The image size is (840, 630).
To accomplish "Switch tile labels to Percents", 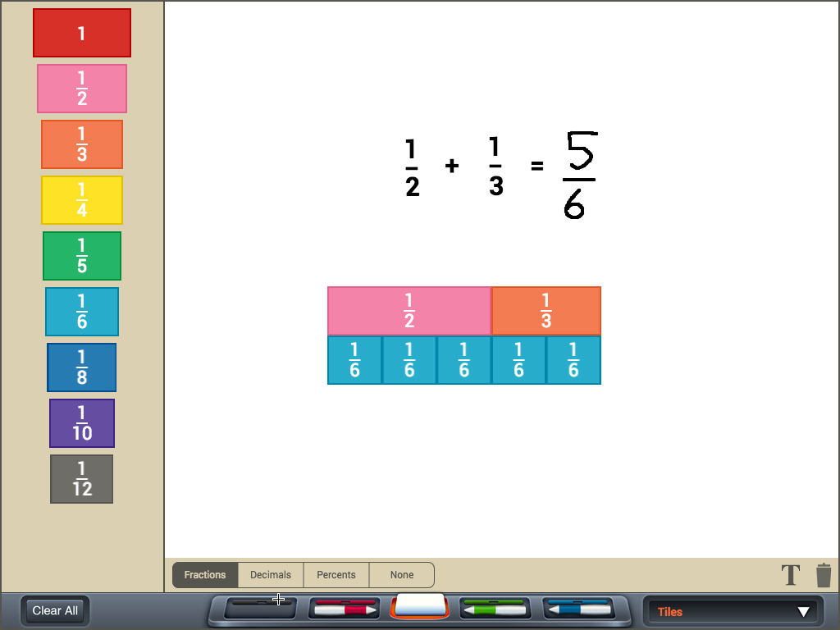I will click(x=336, y=575).
